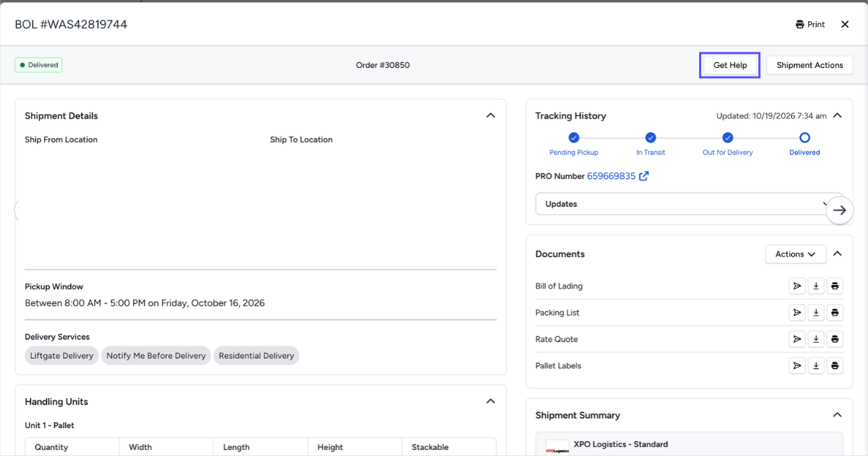The image size is (868, 456).
Task: Select the Delivered tracking step
Action: [x=805, y=145]
